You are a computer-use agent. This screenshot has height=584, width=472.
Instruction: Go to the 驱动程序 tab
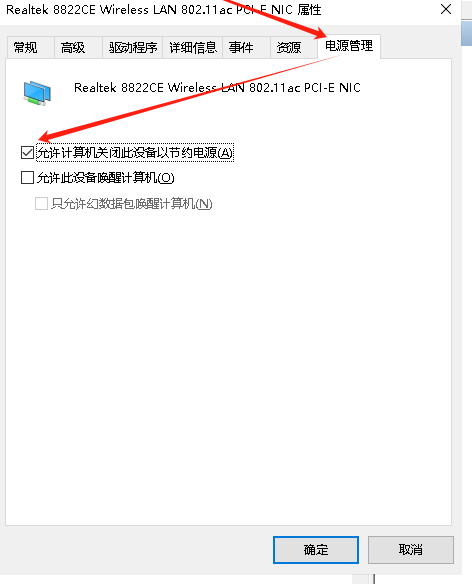[132, 48]
